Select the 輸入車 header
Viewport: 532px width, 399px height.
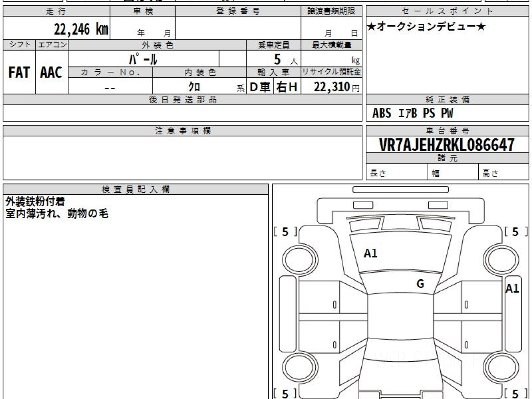tap(274, 72)
